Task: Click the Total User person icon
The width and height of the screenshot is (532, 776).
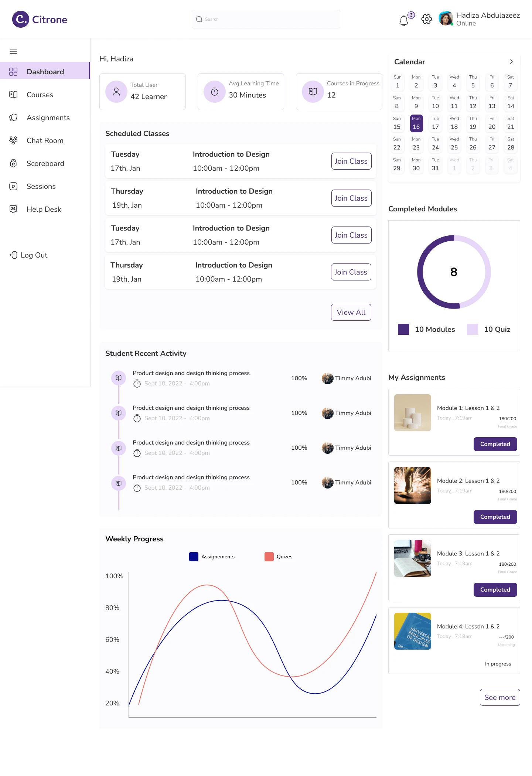Action: click(x=116, y=92)
